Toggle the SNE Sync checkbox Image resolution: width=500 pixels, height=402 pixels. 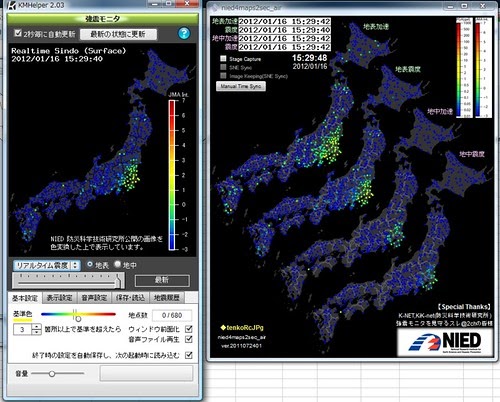[223, 67]
